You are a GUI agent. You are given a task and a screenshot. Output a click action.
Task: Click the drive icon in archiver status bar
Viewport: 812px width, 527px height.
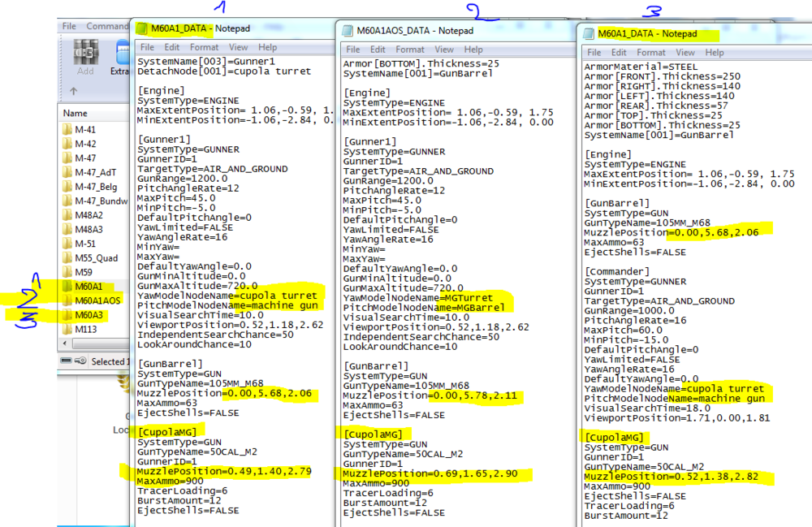pyautogui.click(x=67, y=361)
